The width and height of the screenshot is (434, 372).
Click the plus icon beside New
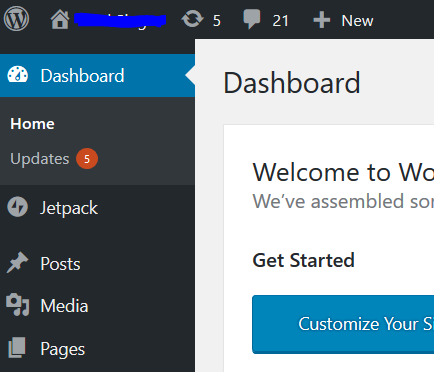pyautogui.click(x=321, y=20)
